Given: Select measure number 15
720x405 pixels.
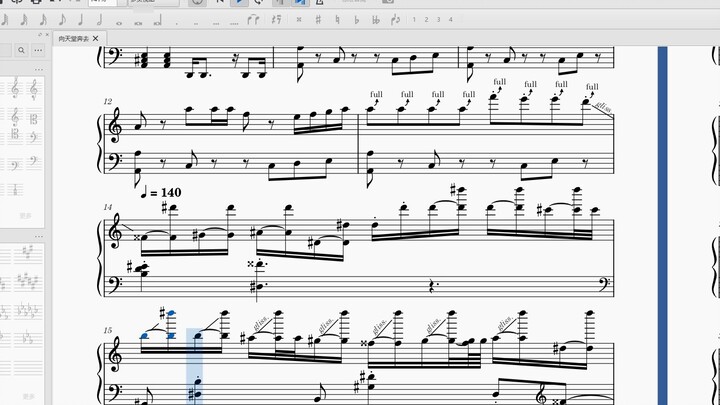Looking at the screenshot, I should pyautogui.click(x=107, y=330).
